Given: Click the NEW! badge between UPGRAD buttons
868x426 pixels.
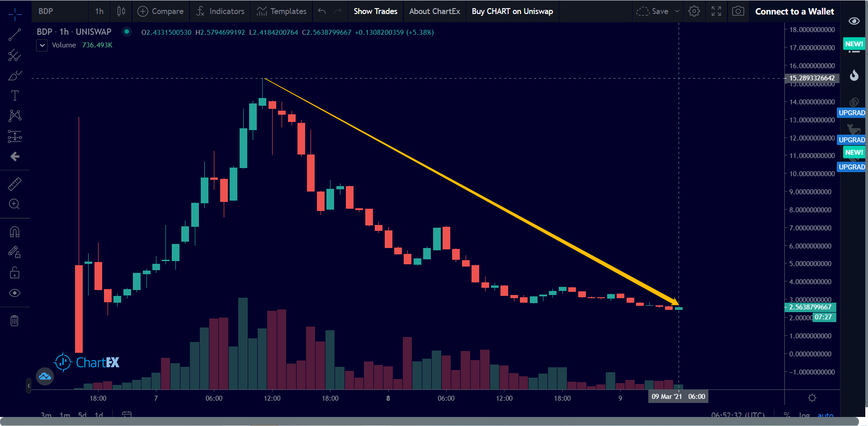Looking at the screenshot, I should (x=854, y=152).
